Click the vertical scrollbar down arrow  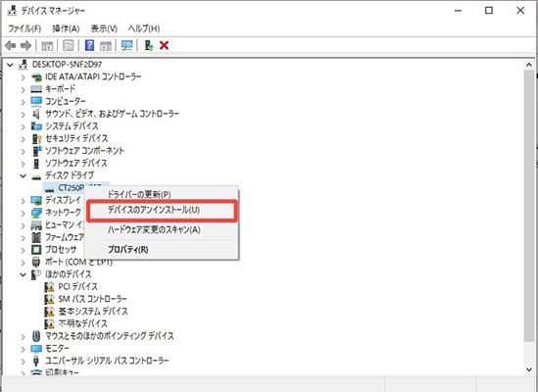529,369
